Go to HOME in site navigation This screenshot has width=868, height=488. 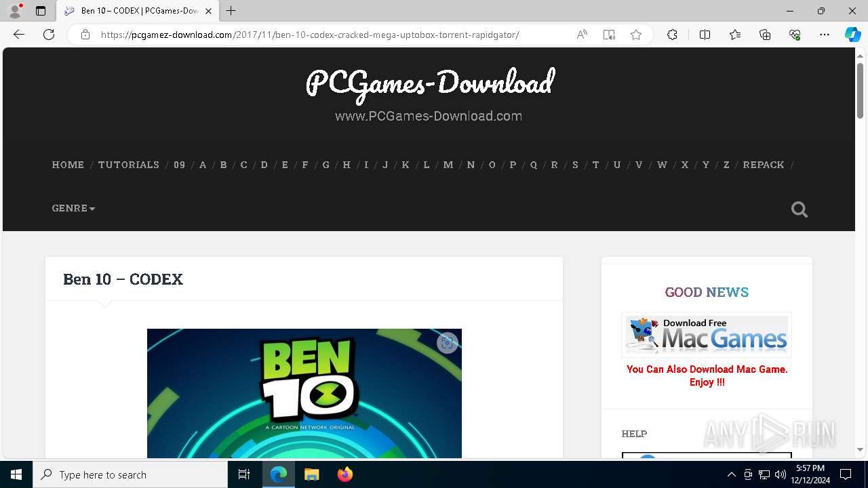(x=68, y=165)
